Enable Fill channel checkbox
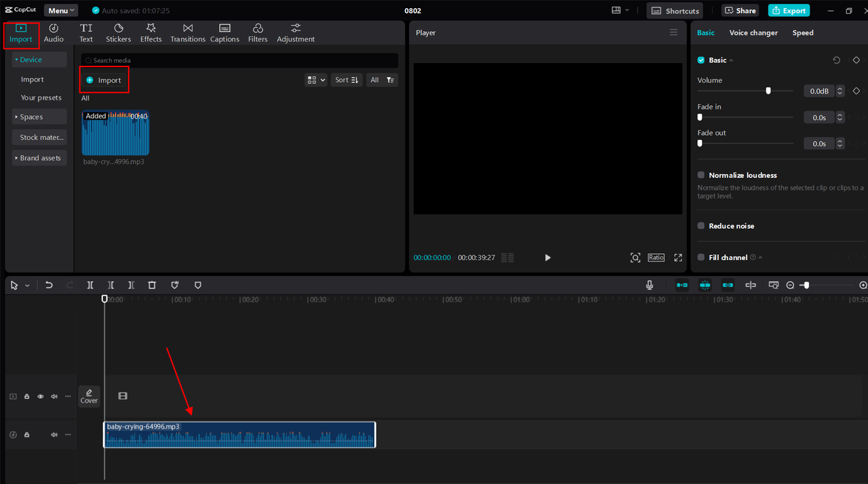 (701, 257)
